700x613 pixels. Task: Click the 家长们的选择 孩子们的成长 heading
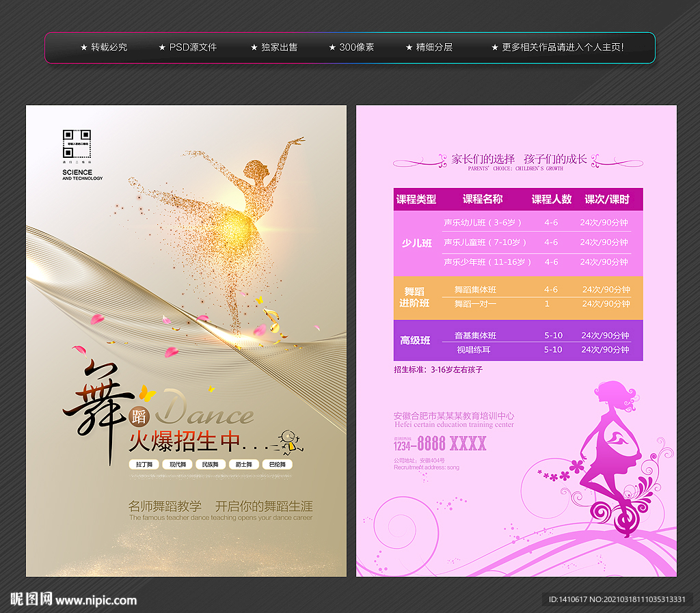519,159
